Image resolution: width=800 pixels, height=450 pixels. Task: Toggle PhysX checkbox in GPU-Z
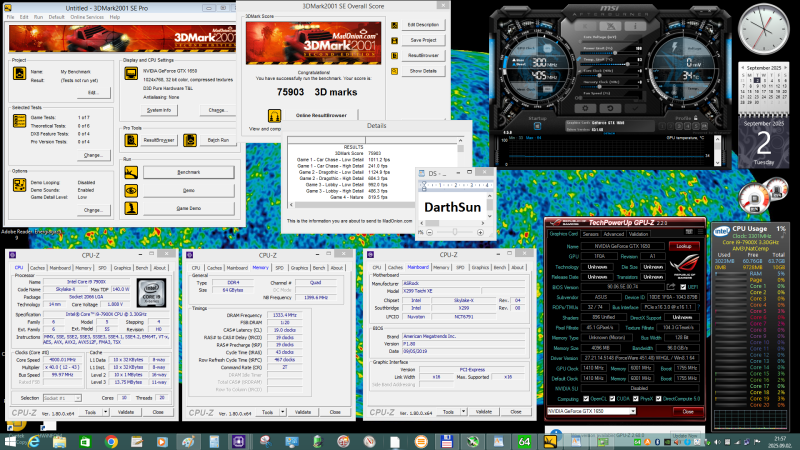(x=635, y=398)
